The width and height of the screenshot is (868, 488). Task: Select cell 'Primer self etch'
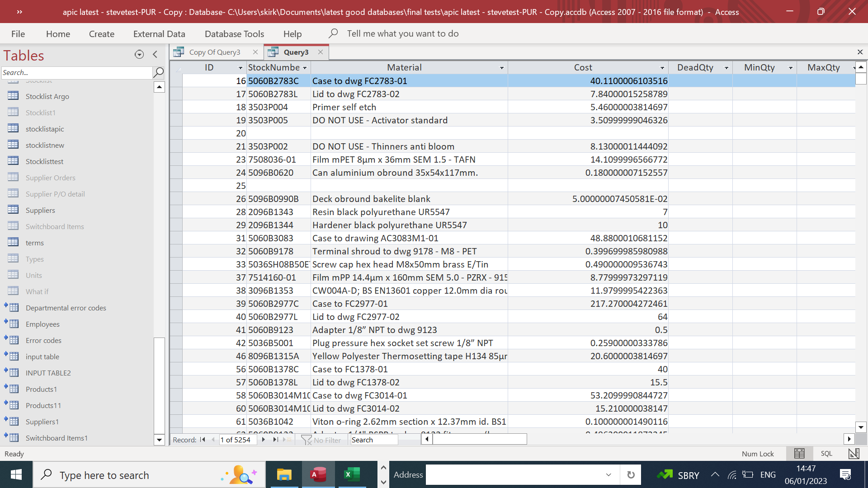point(409,107)
